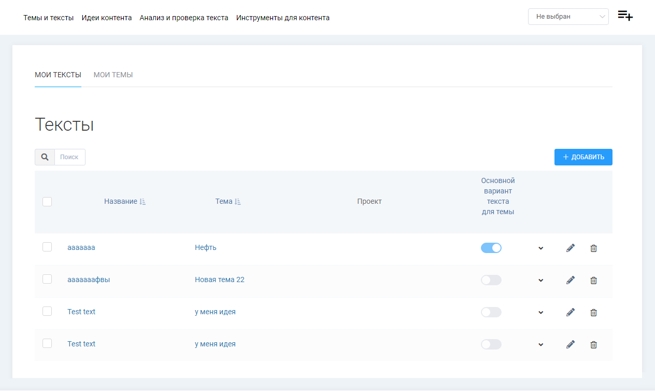This screenshot has height=391, width=655.
Task: Delete the Новая тема 22 row trash icon
Action: pyautogui.click(x=593, y=281)
